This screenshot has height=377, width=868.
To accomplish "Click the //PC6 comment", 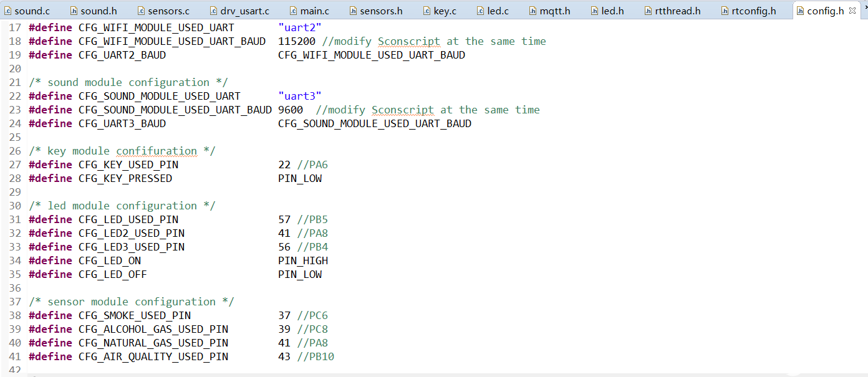I will click(312, 315).
